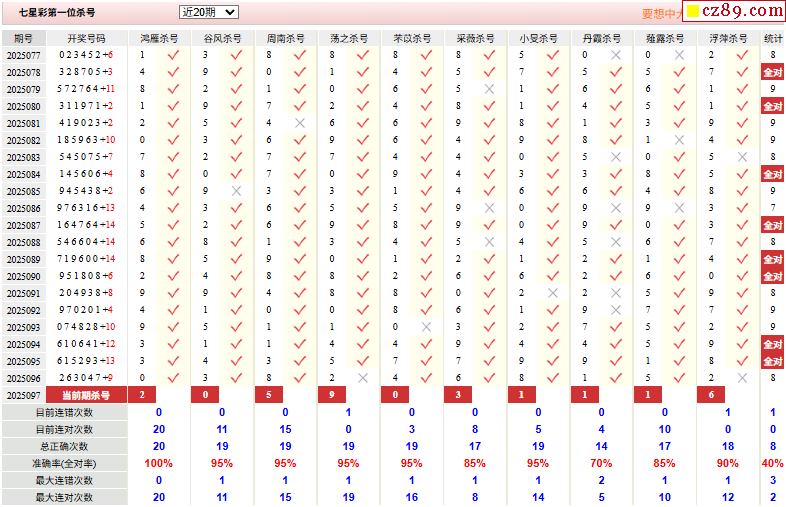The image size is (786, 507).
Task: Click the 谷风杀号 column header
Action: coord(223,39)
